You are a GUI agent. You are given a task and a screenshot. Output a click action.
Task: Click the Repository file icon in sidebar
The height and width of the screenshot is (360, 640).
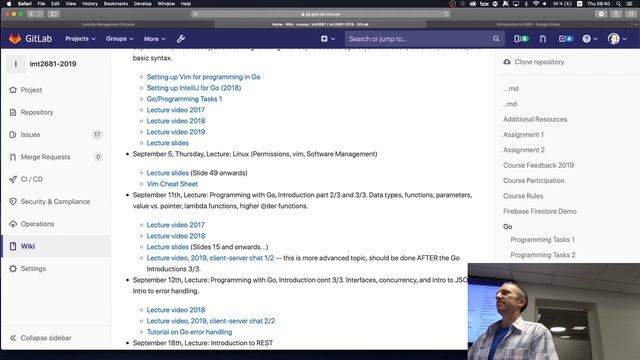click(x=13, y=112)
